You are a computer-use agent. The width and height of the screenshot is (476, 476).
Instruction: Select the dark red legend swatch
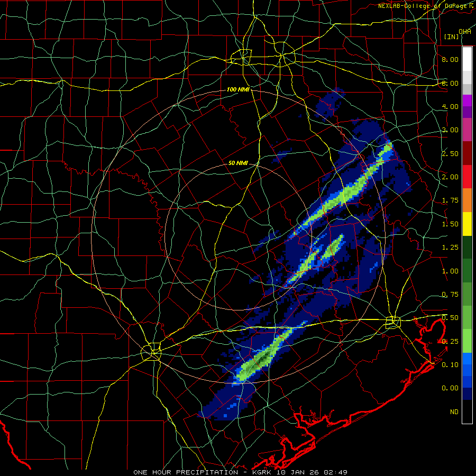point(467,153)
